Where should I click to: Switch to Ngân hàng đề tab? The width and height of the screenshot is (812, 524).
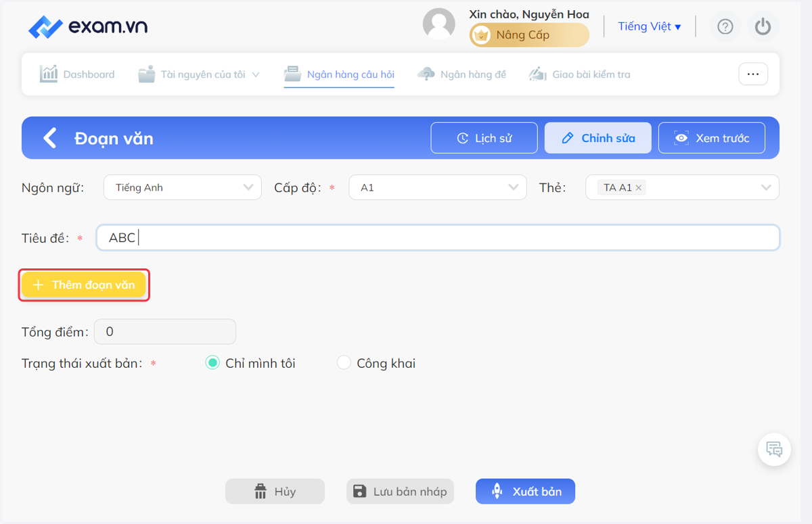pyautogui.click(x=461, y=74)
